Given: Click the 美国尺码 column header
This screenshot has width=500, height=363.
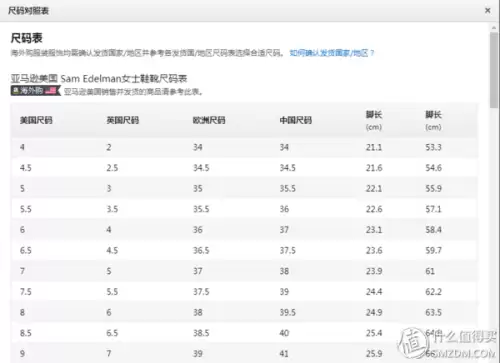Looking at the screenshot, I should coord(36,120).
